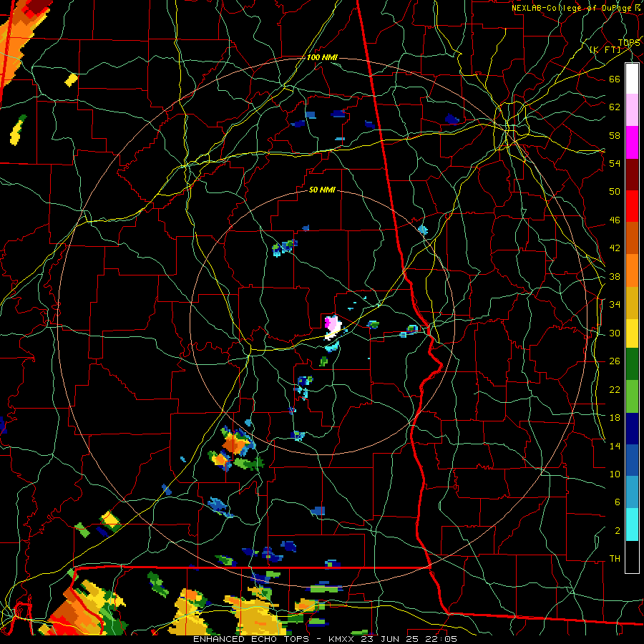Click the '34' legend value
The height and width of the screenshot is (644, 644).
point(615,305)
